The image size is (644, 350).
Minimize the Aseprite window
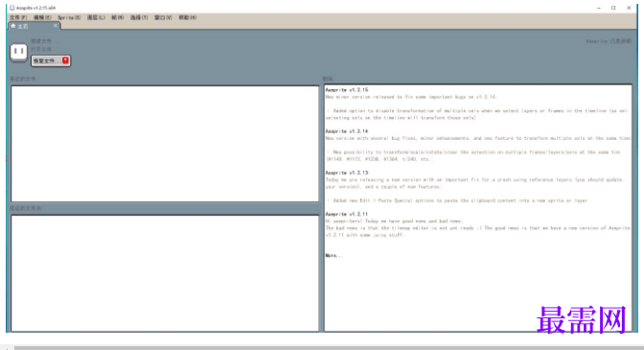[x=598, y=8]
